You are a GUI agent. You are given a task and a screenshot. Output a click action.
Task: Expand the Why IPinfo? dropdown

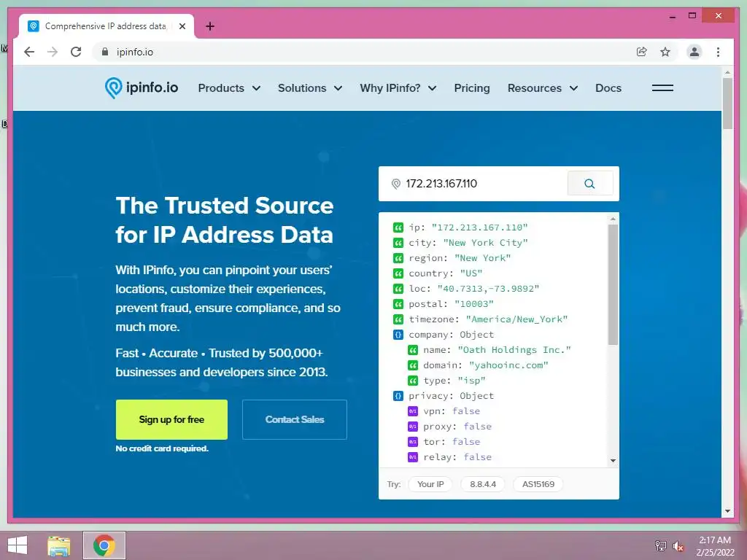point(398,88)
